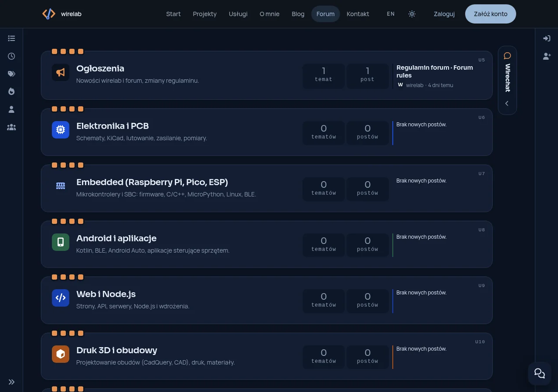Click the '4 dni temu' timestamp
Screen dimensions: 558x392
click(441, 85)
